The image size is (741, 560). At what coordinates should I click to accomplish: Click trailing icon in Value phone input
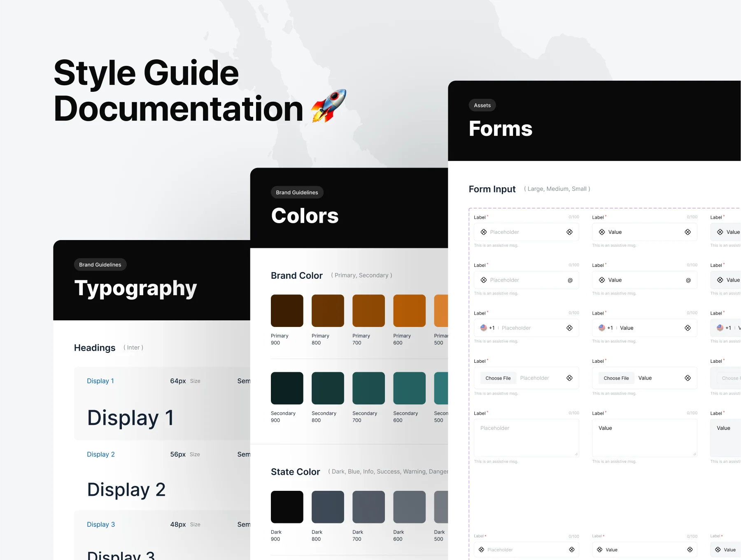coord(687,328)
